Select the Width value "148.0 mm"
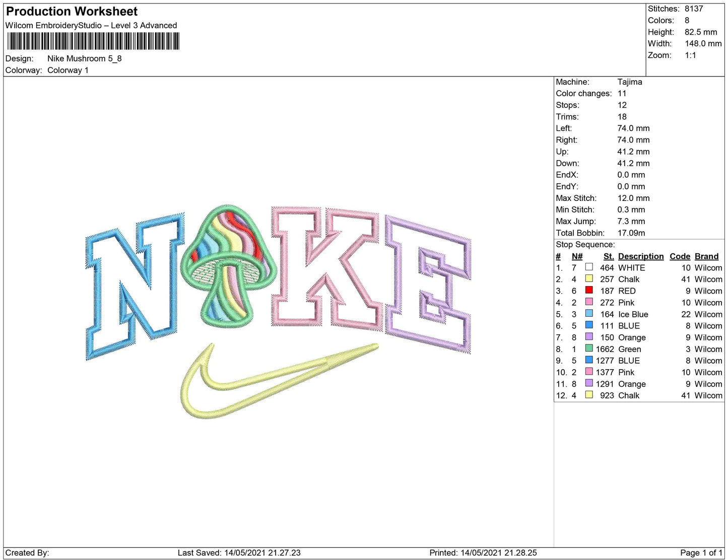The width and height of the screenshot is (728, 560). tap(703, 43)
